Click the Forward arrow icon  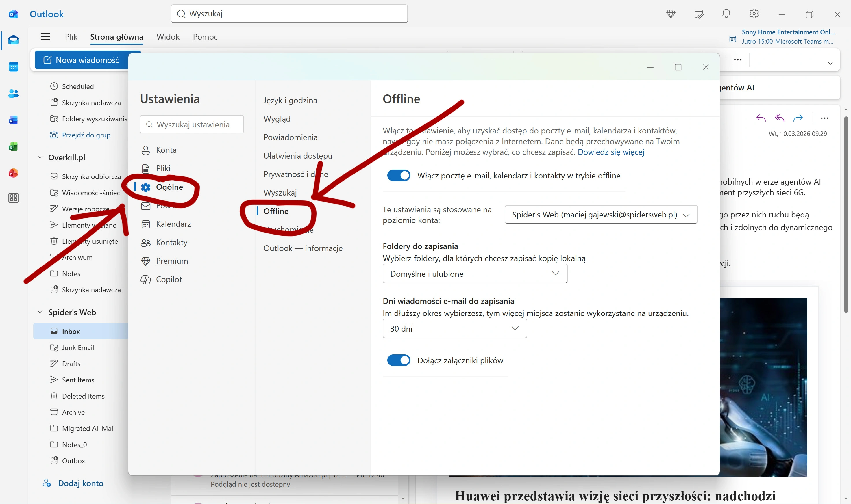(x=798, y=118)
